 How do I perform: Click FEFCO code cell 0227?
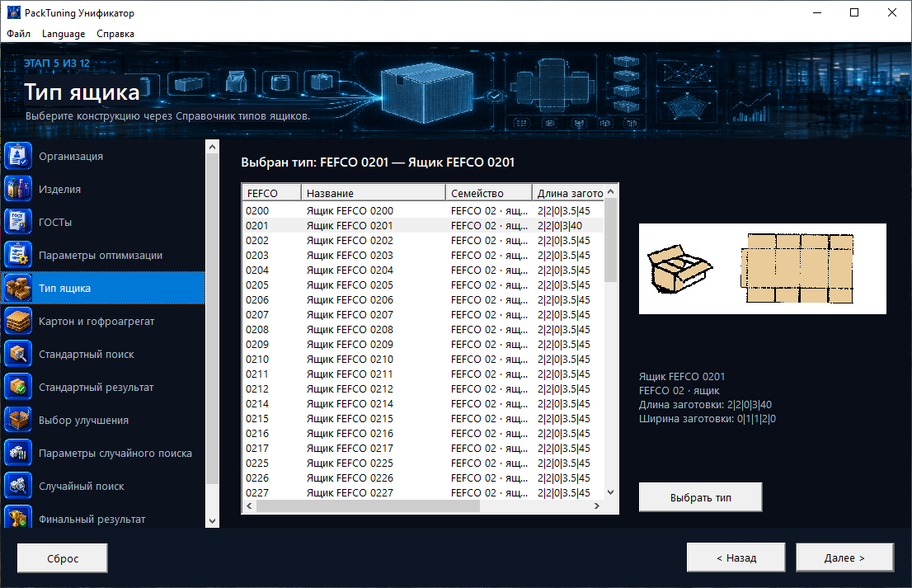257,492
